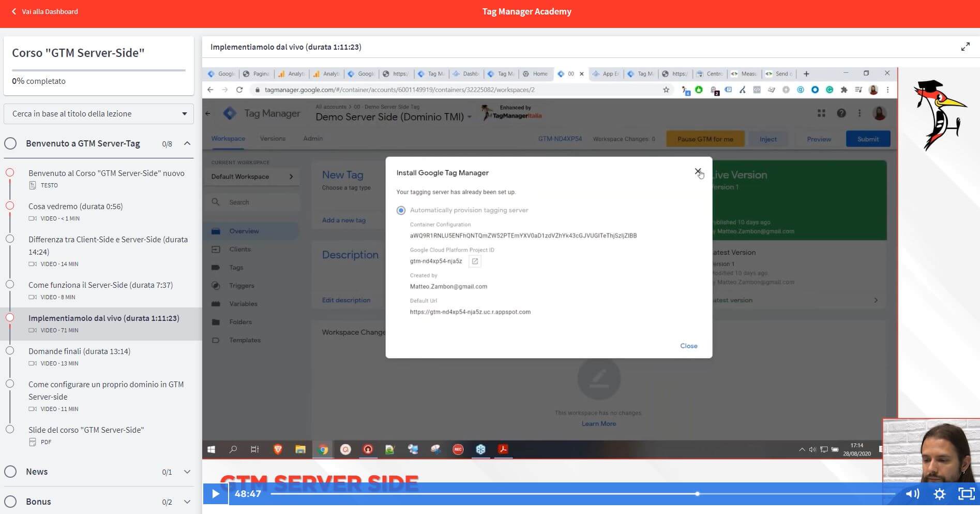
Task: Click the video progress bar scrubber
Action: point(697,494)
